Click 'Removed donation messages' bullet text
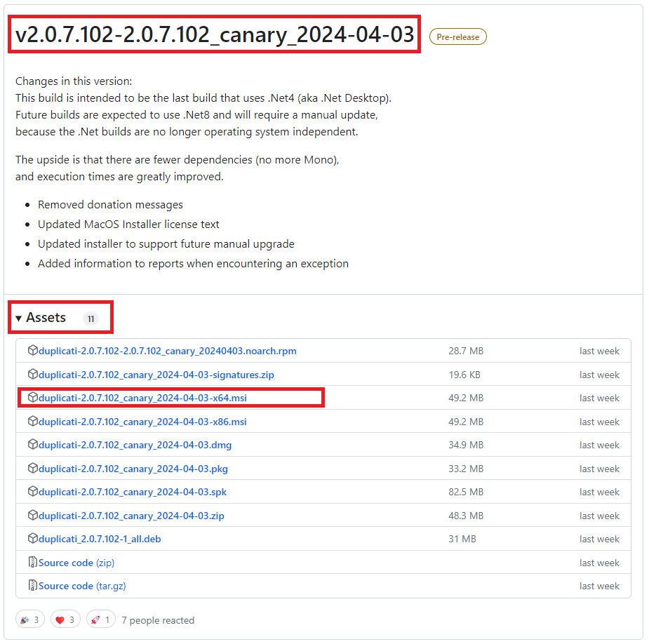This screenshot has width=649, height=644. (111, 205)
